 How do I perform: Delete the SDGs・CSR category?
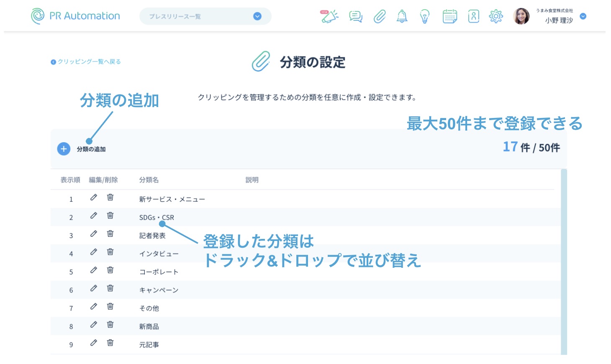[x=110, y=215]
